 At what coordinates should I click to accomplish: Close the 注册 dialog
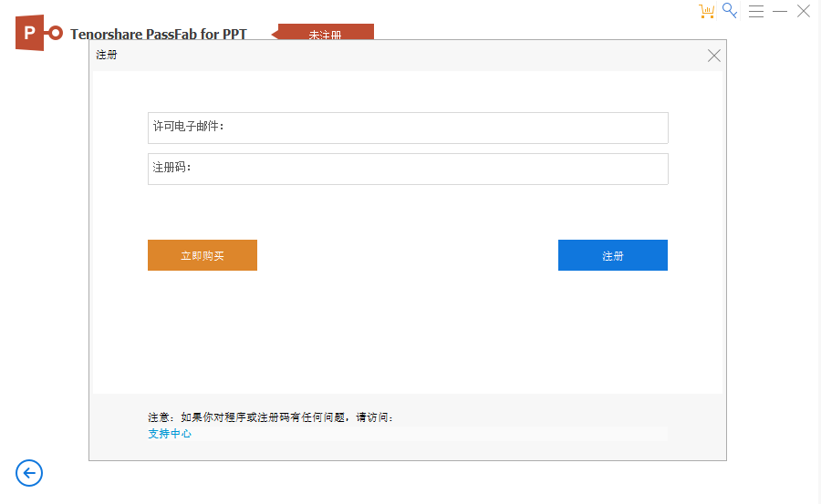[x=714, y=56]
